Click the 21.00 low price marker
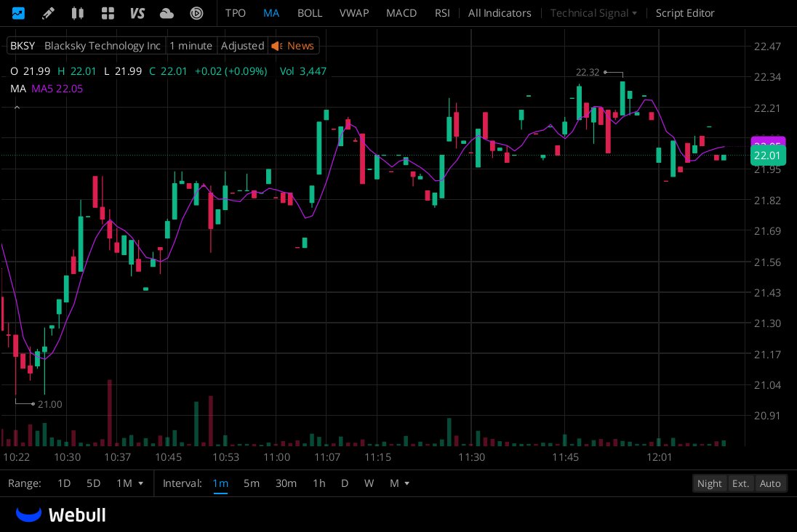The width and height of the screenshot is (797, 532). [x=49, y=405]
